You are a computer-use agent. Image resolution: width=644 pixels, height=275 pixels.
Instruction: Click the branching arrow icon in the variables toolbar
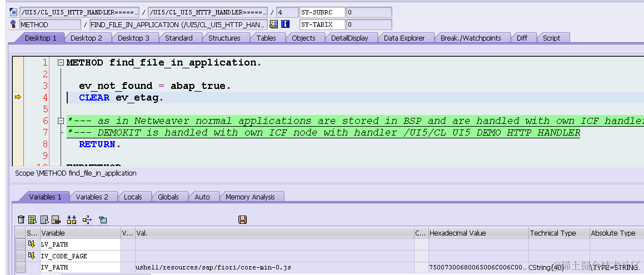(x=87, y=220)
